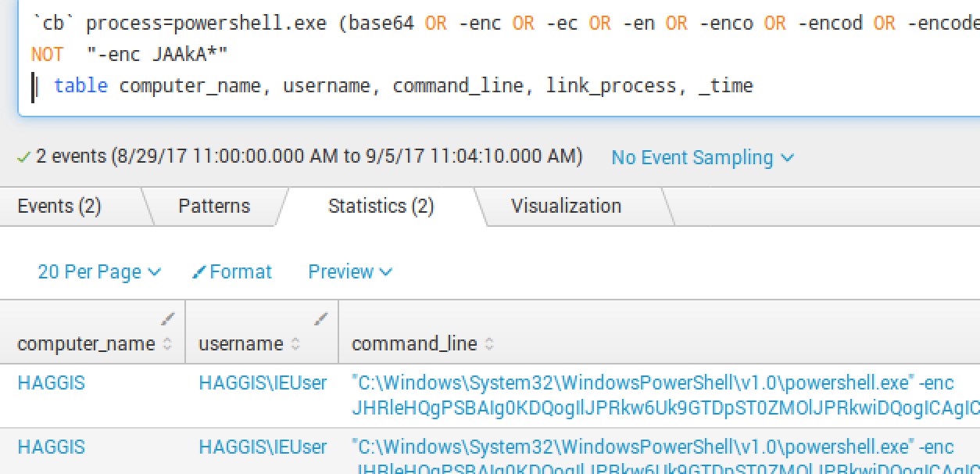Switch to the Events (2) tab
This screenshot has width=980, height=474.
click(59, 206)
